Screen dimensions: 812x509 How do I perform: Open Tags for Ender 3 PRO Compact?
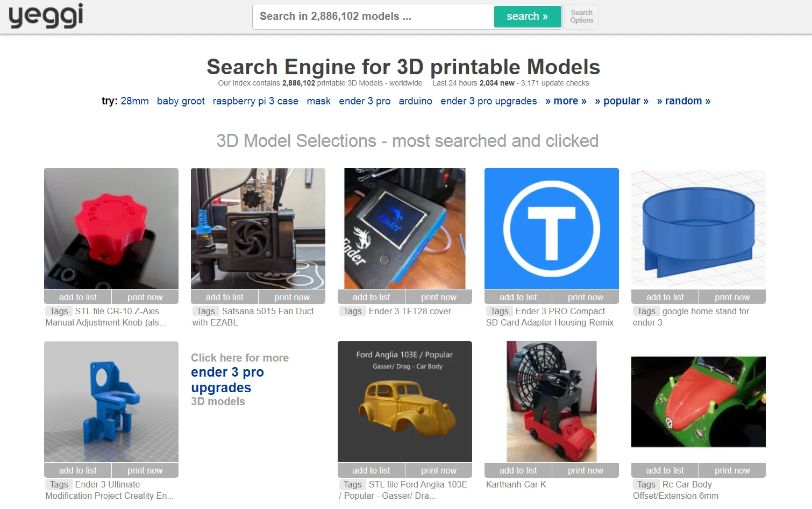[499, 311]
